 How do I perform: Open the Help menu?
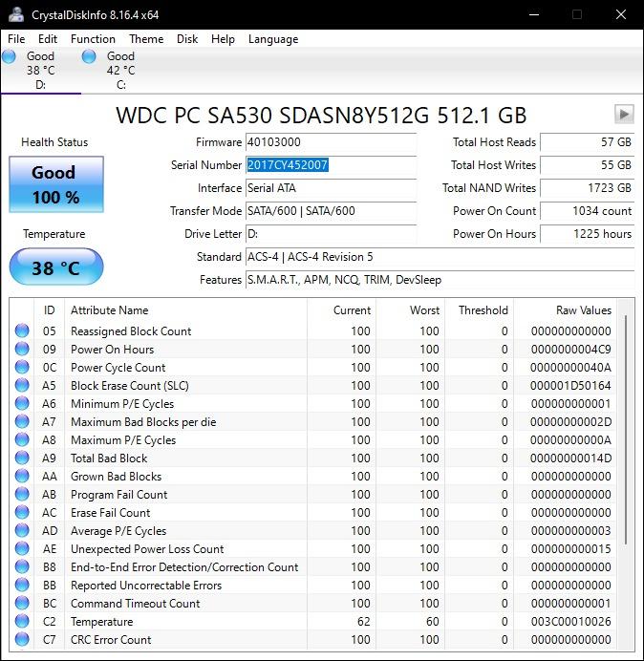pos(223,39)
